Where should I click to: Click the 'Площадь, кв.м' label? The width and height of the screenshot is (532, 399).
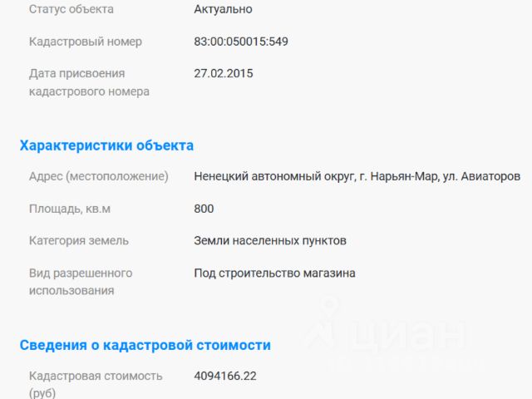click(70, 209)
